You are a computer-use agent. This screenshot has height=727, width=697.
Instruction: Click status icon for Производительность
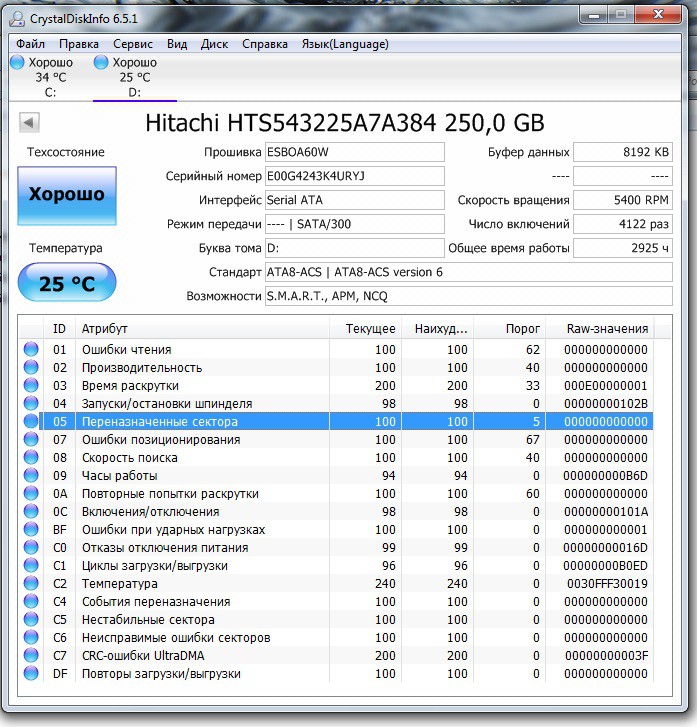[x=31, y=367]
